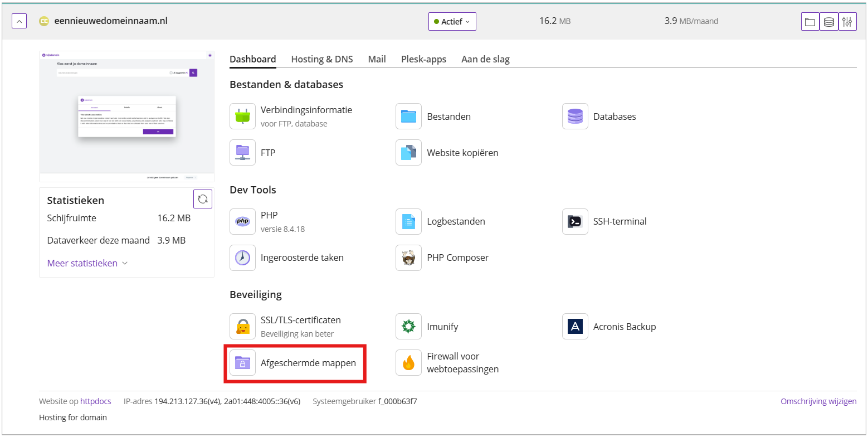Open SSL/TLS-certificaten padlock icon
868x437 pixels.
click(242, 327)
